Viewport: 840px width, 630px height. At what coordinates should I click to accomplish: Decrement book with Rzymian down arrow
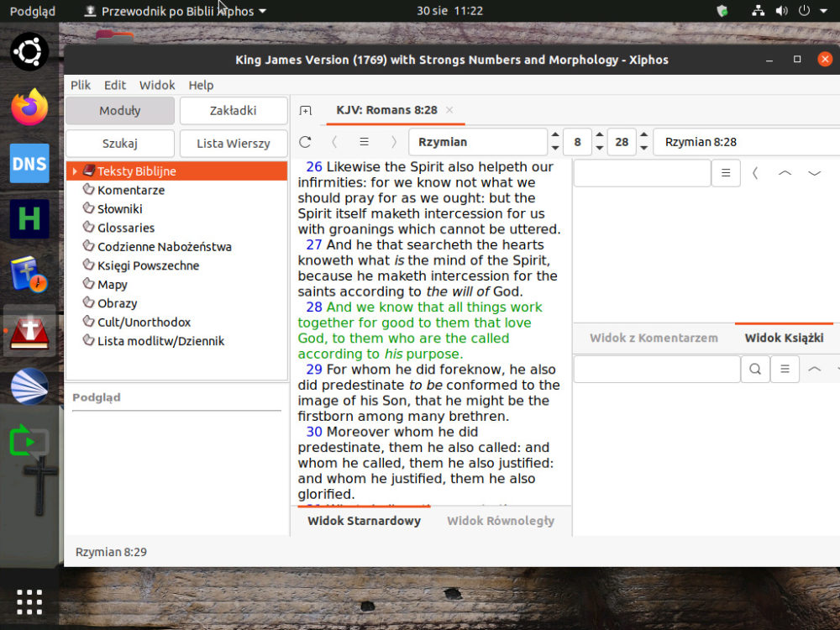555,148
